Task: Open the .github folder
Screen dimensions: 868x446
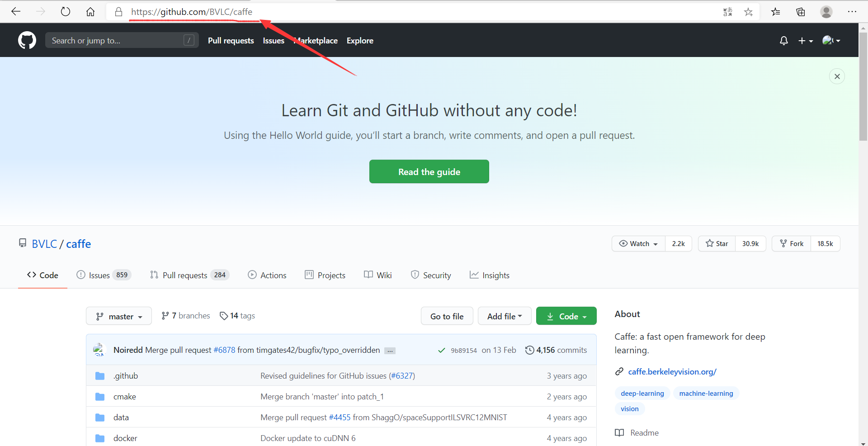Action: tap(126, 376)
